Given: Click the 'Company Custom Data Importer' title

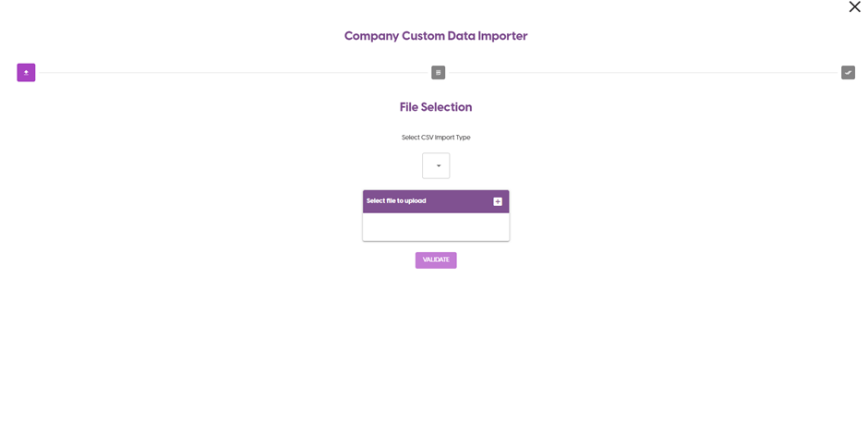Looking at the screenshot, I should pos(436,36).
